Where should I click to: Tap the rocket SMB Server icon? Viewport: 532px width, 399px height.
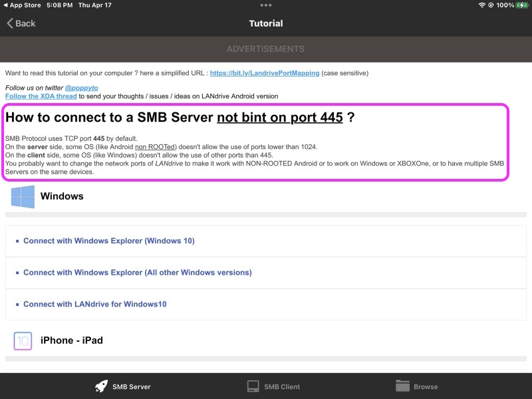tap(101, 386)
